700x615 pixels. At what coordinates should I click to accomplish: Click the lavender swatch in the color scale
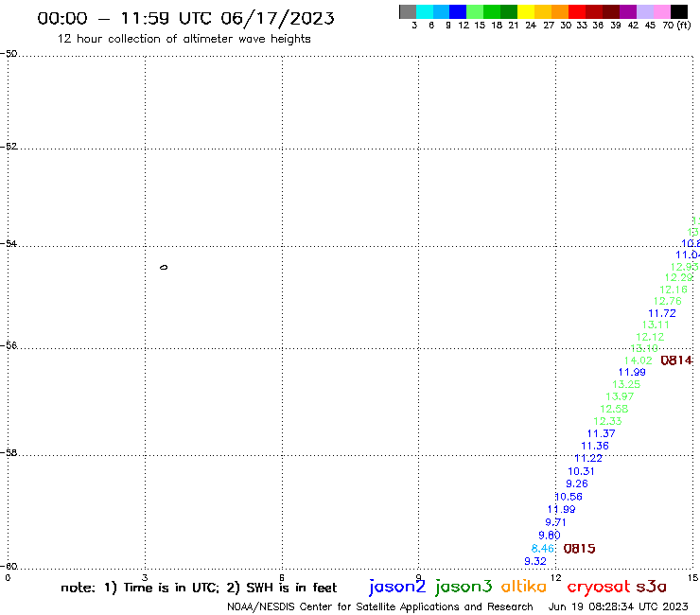pos(645,11)
